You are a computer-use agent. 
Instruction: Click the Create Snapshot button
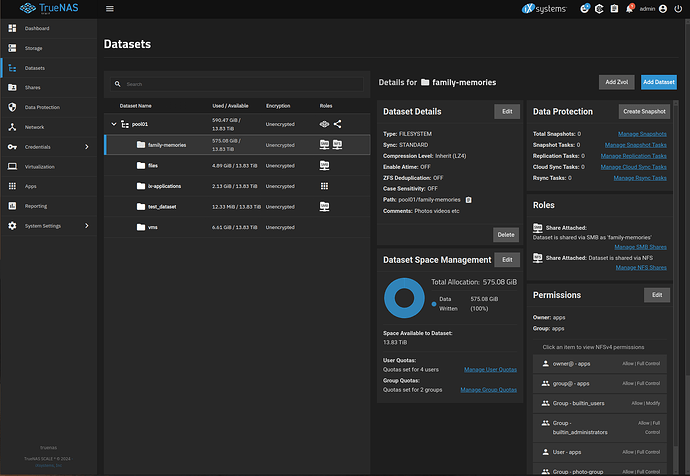(644, 111)
